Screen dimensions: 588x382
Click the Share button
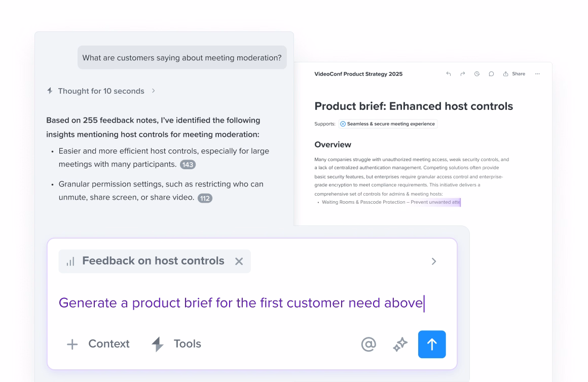pos(514,74)
